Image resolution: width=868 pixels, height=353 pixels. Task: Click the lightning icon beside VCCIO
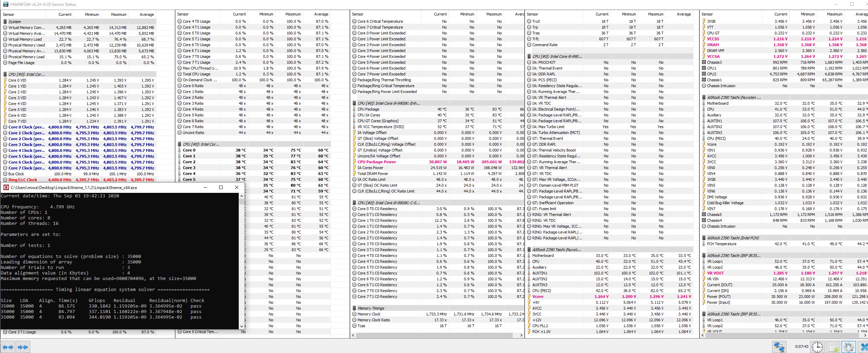(x=704, y=39)
